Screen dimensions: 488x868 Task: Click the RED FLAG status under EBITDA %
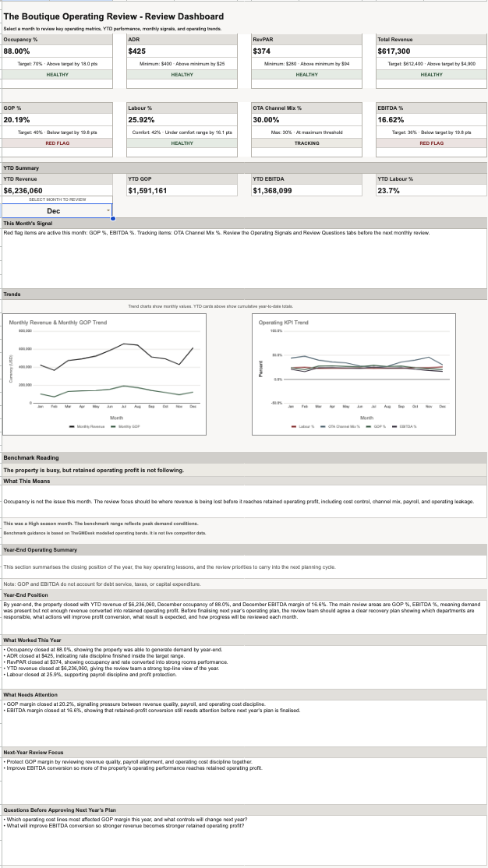(432, 143)
